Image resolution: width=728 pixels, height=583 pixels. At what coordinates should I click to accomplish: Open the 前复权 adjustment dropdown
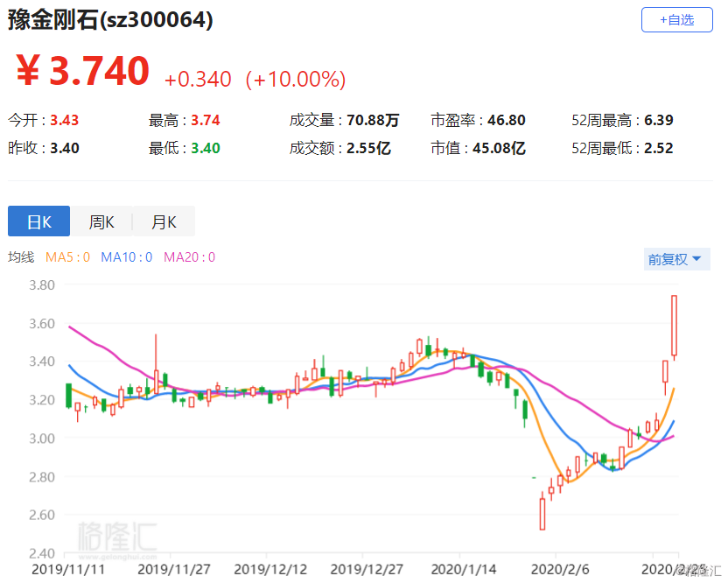tap(672, 259)
